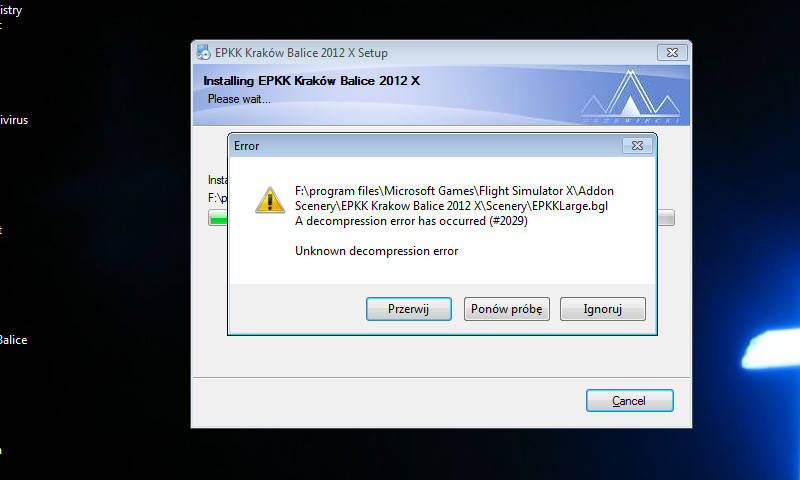Abort installation with the Przerwij button
Screen dimensions: 800x480
(x=409, y=309)
